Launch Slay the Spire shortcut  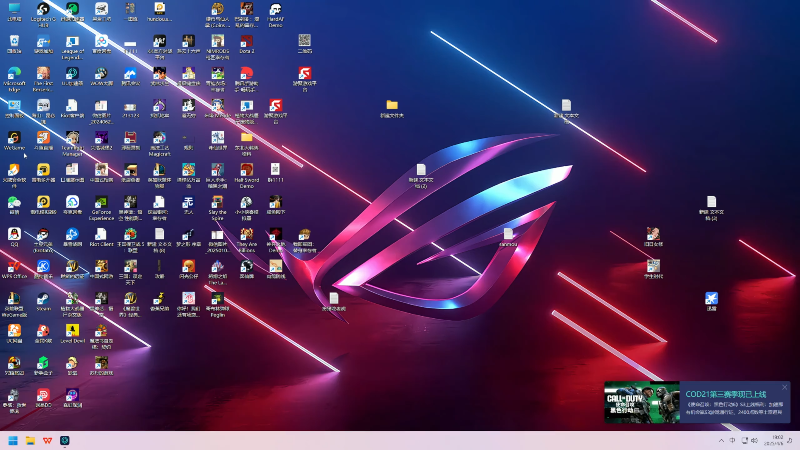click(x=217, y=208)
